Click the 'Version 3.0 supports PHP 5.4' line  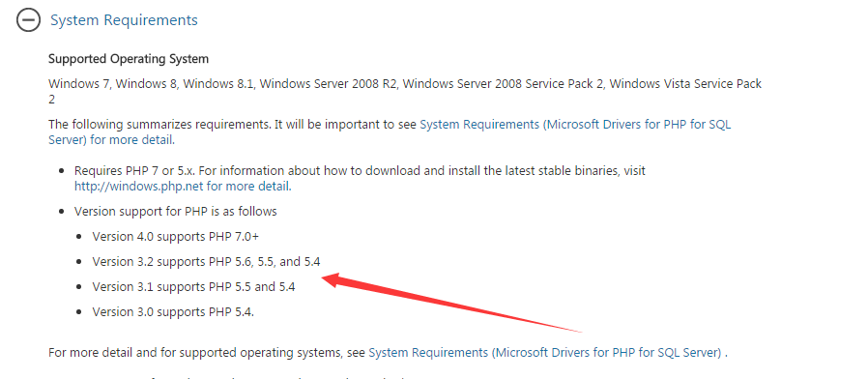tap(173, 312)
